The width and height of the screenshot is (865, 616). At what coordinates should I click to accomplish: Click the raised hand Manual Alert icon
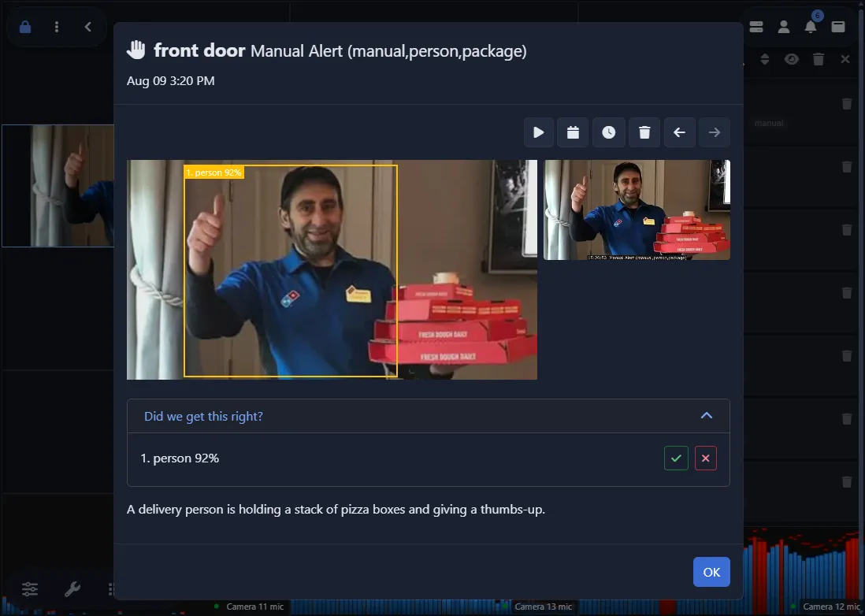[x=136, y=50]
